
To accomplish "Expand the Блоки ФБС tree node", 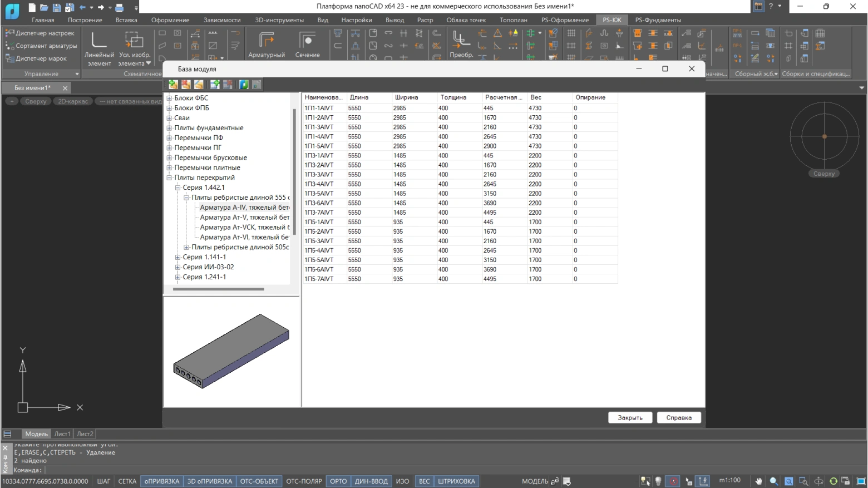I will 169,98.
